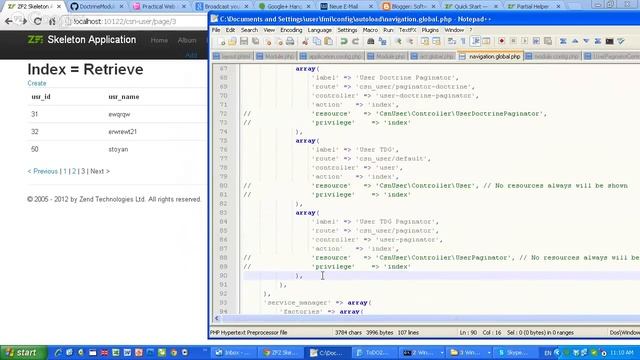
Task: Switch to the DoctrineModule browser tab
Action: point(96,7)
